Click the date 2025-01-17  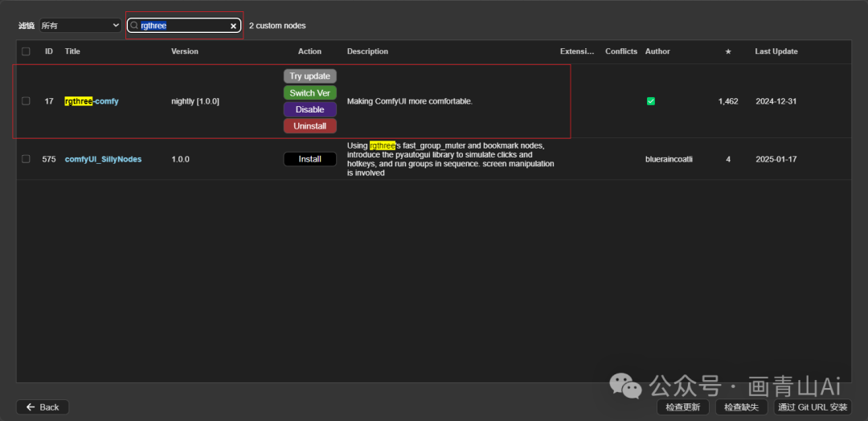776,159
